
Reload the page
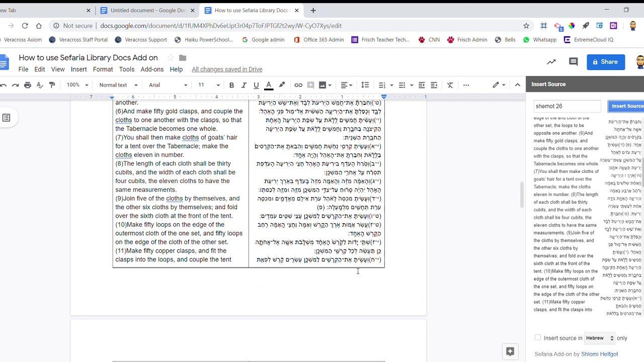coord(25,26)
